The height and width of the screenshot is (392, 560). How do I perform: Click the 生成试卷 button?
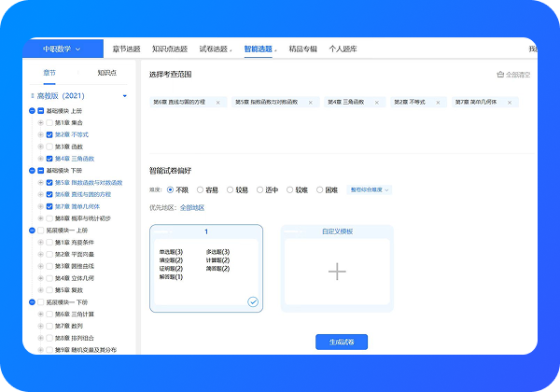point(342,341)
